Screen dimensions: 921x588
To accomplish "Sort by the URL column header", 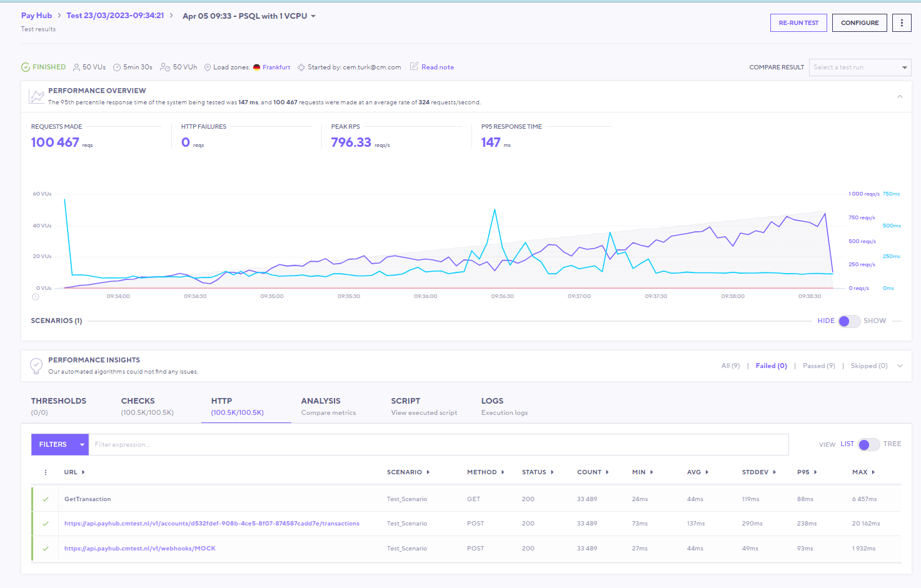I will click(x=74, y=472).
